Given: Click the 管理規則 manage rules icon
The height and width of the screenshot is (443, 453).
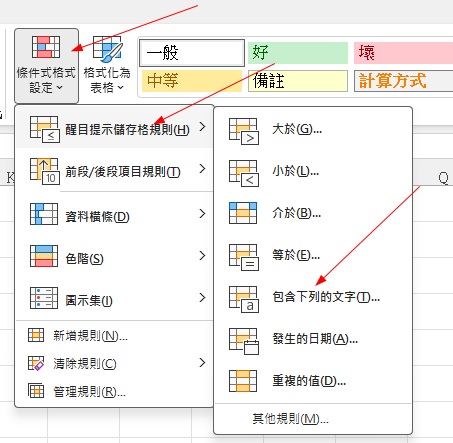Looking at the screenshot, I should pos(36,391).
